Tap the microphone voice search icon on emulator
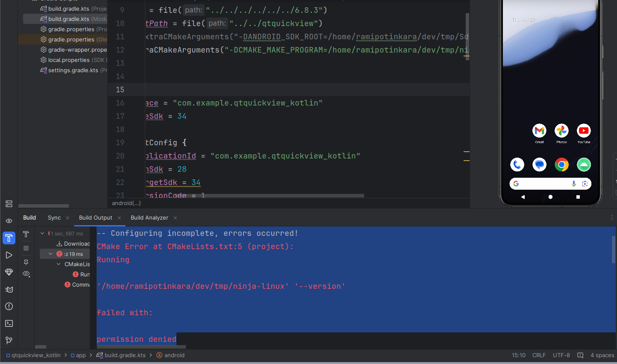 (574, 184)
